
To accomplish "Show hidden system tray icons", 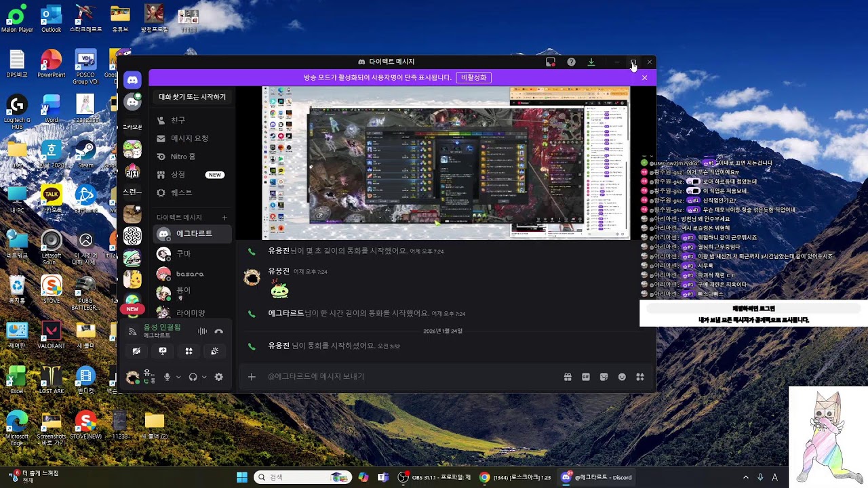I will coord(746,477).
